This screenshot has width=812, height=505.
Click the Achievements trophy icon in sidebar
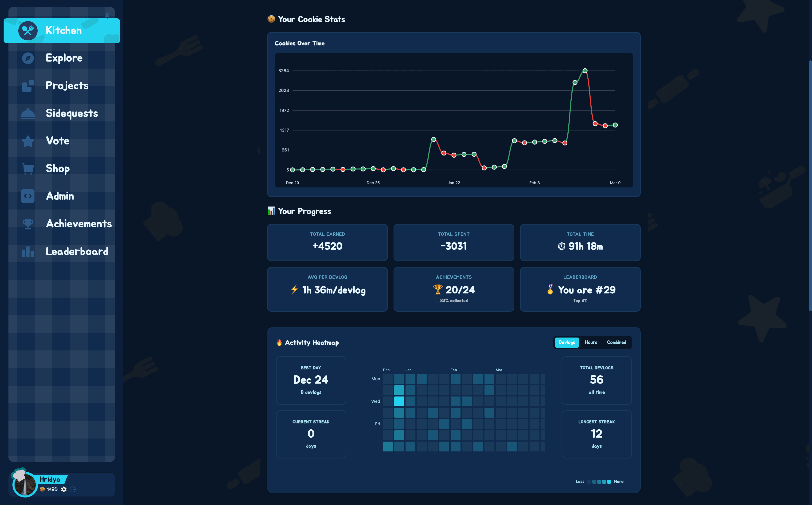pyautogui.click(x=28, y=224)
